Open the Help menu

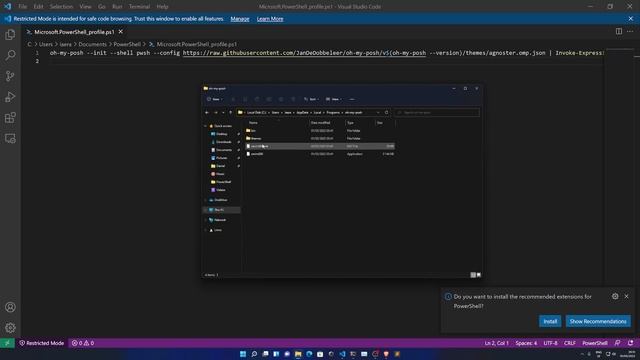162,7
